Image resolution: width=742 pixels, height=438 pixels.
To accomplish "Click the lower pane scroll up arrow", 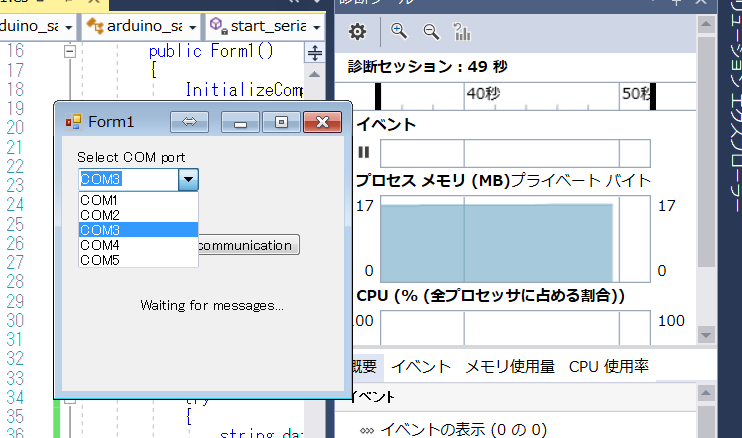I will (x=706, y=393).
